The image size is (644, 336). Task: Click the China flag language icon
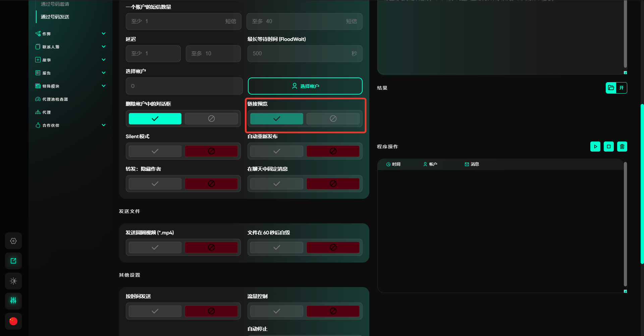point(13,321)
